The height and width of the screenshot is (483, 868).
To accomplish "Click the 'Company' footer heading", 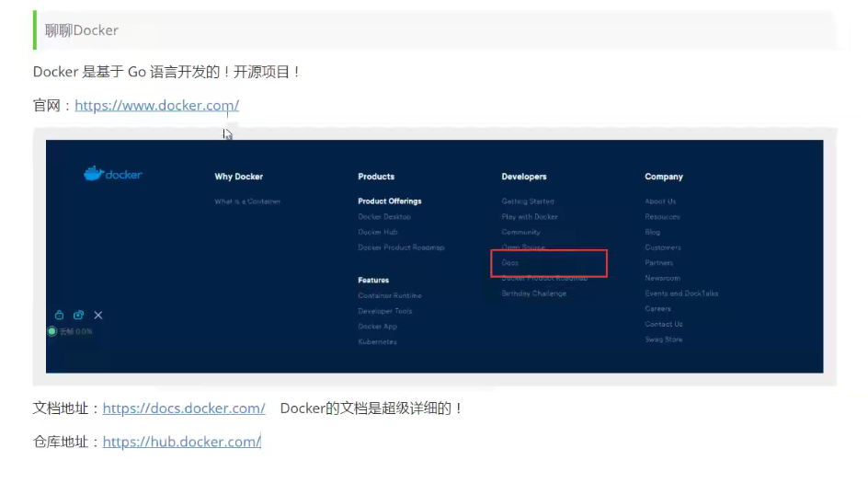I will (x=664, y=177).
